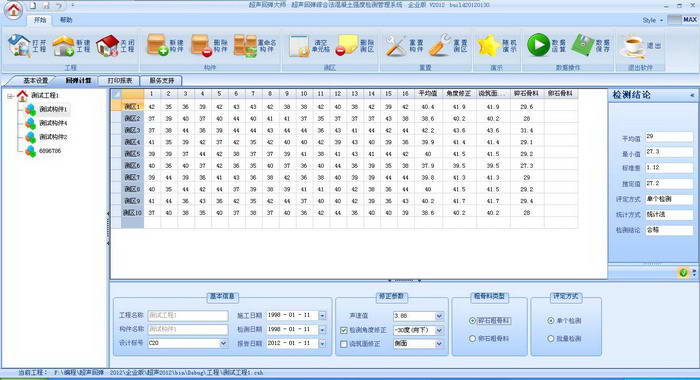Click the red house icon of 测试工程1
700x380 pixels.
pos(22,95)
